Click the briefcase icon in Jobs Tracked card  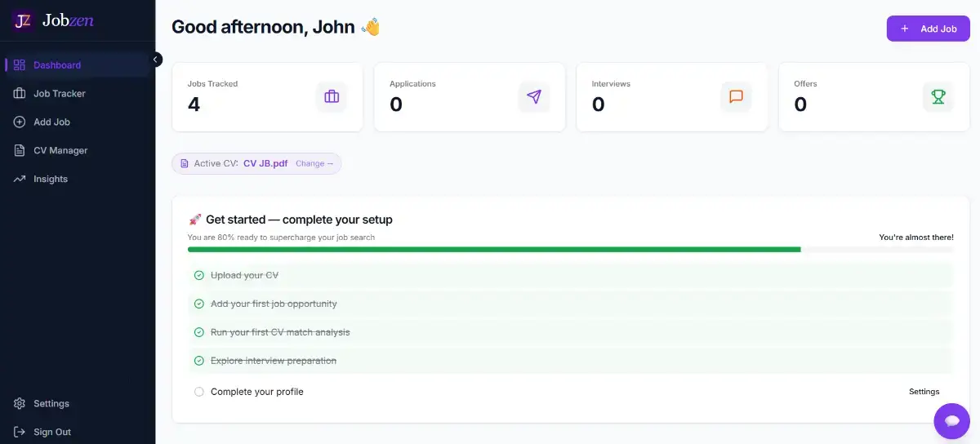click(332, 97)
